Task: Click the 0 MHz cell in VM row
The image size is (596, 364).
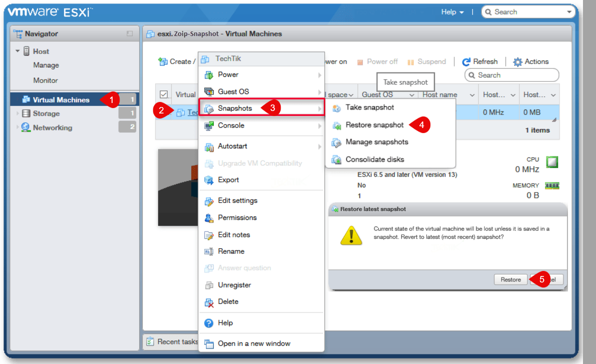Action: tap(493, 112)
